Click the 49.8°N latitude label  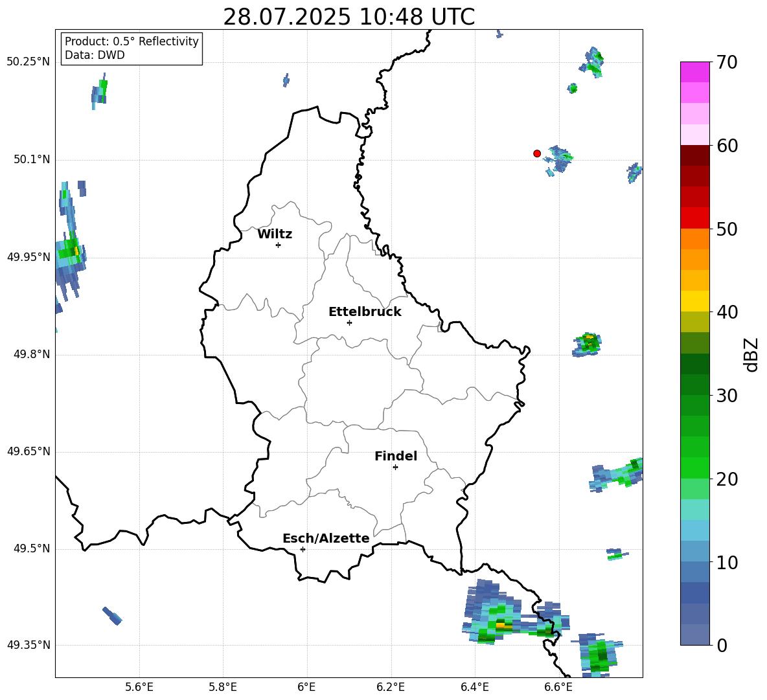tap(32, 354)
